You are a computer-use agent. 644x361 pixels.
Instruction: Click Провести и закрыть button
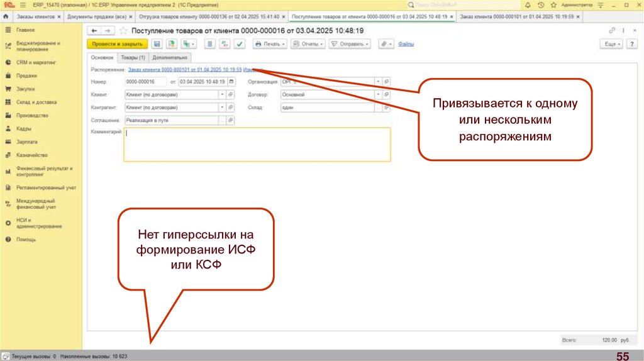pos(118,44)
